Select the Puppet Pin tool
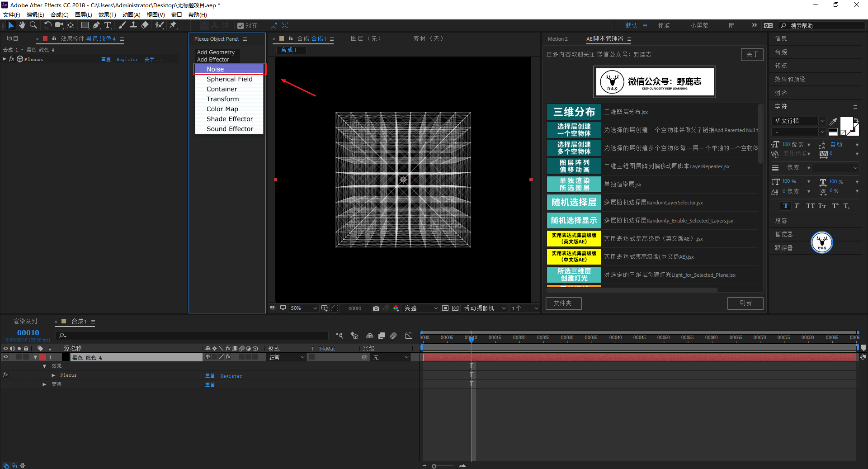The width and height of the screenshot is (868, 469). (173, 25)
